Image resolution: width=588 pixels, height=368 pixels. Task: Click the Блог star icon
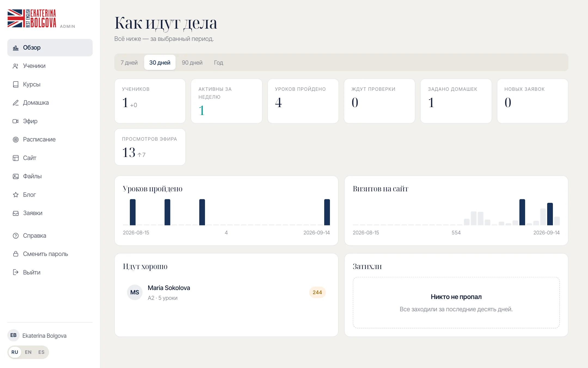[x=16, y=195]
